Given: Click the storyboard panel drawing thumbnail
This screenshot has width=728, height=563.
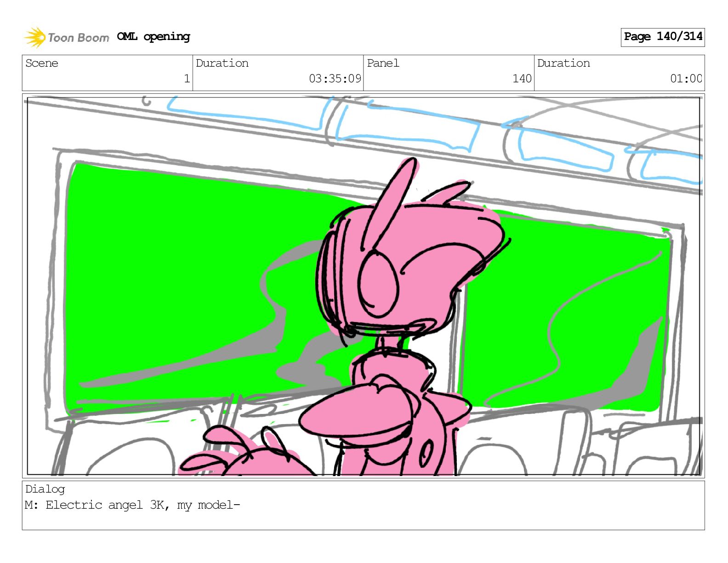Looking at the screenshot, I should 364,286.
